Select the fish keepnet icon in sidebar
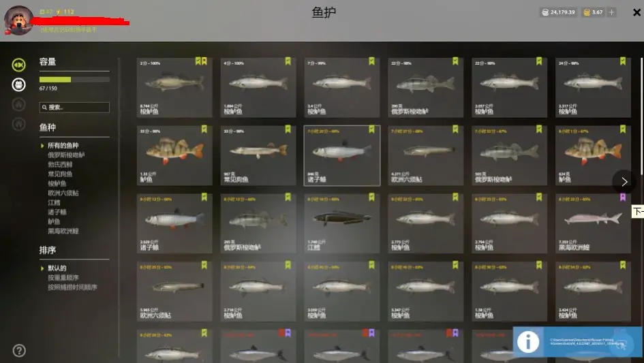644x363 pixels. pos(18,65)
